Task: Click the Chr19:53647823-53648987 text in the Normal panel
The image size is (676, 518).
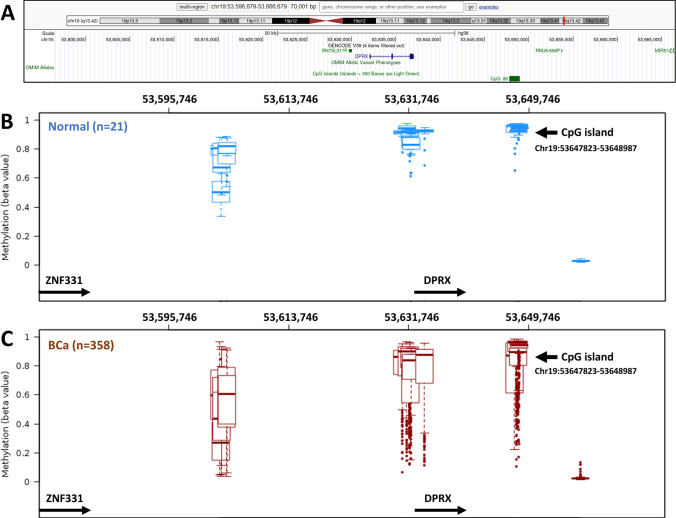Action: (x=585, y=148)
